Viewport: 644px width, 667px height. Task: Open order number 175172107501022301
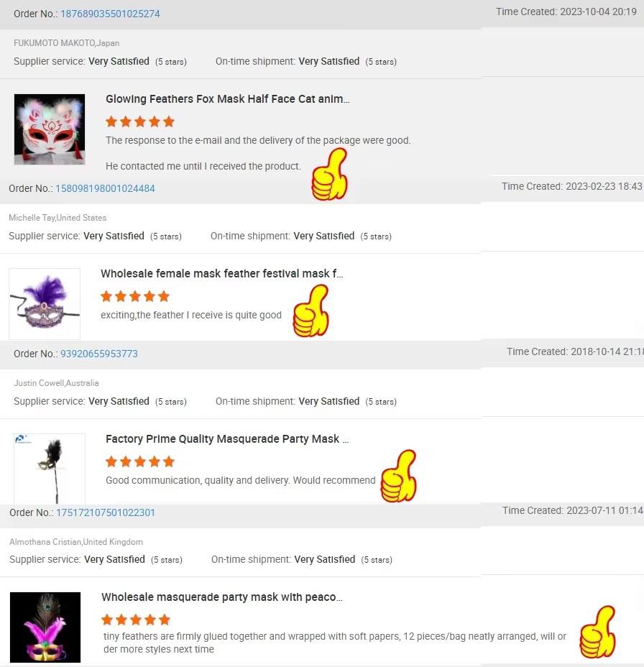pos(106,512)
